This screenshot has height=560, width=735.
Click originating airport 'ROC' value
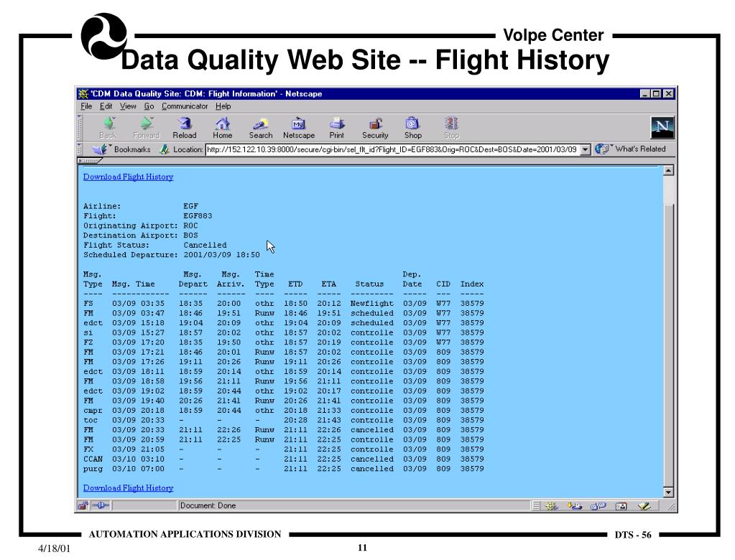click(191, 225)
